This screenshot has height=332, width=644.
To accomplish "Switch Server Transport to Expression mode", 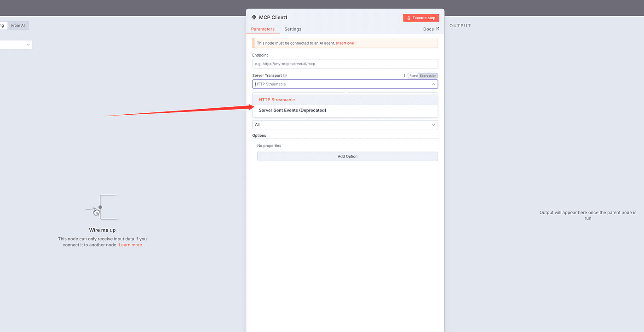I will pyautogui.click(x=428, y=76).
